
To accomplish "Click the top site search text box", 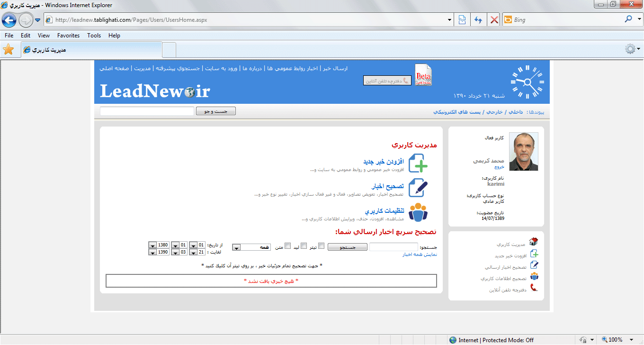I will coord(147,111).
